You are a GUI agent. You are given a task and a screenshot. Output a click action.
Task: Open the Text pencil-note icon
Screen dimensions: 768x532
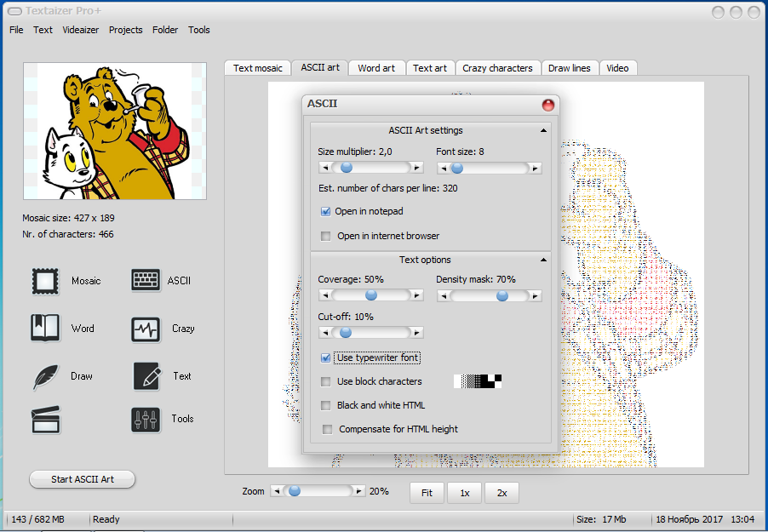tap(146, 376)
